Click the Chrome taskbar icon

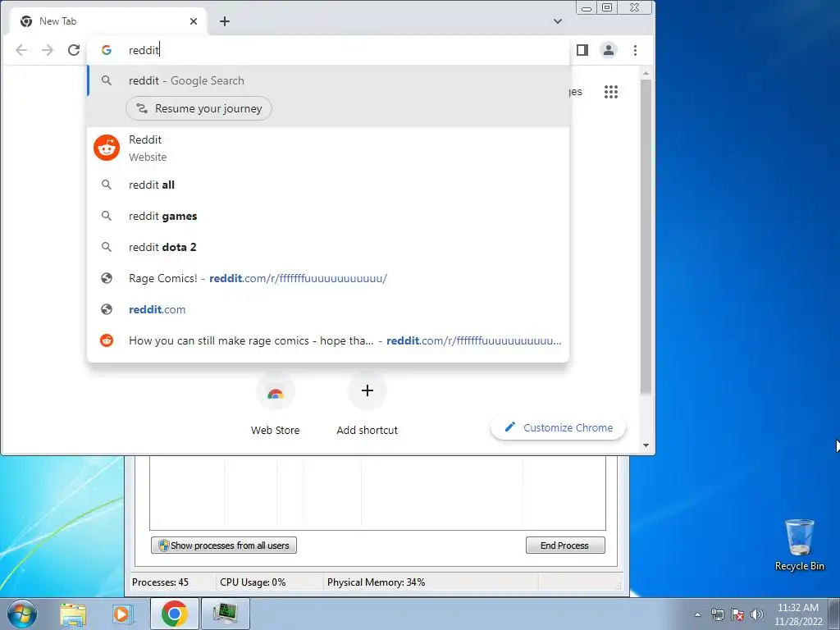[x=175, y=614]
